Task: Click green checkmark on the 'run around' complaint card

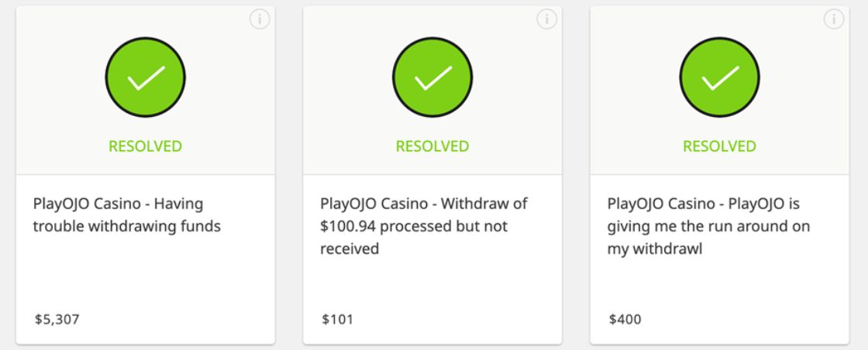Action: (x=720, y=77)
